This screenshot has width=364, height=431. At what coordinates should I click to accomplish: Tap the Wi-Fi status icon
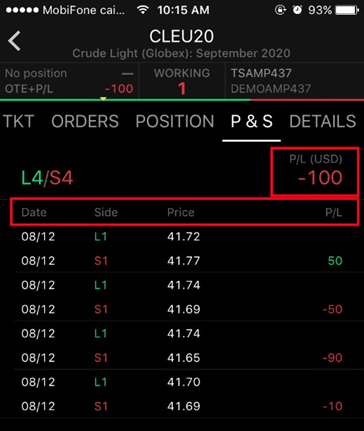[x=143, y=10]
